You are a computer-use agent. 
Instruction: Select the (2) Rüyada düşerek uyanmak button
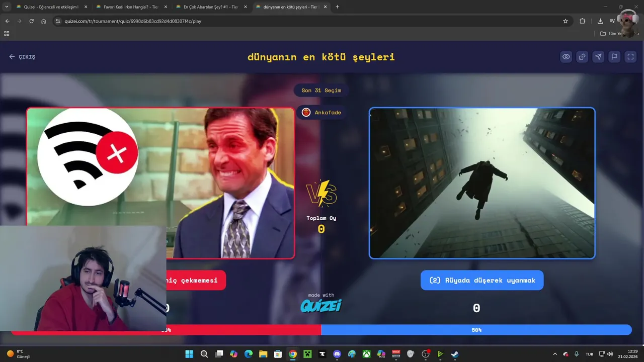click(482, 280)
